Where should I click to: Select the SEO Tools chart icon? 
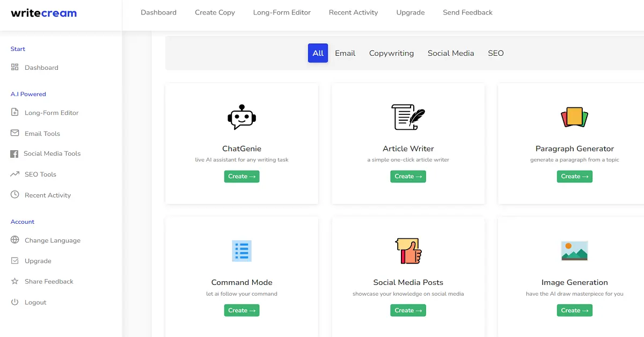tap(13, 174)
